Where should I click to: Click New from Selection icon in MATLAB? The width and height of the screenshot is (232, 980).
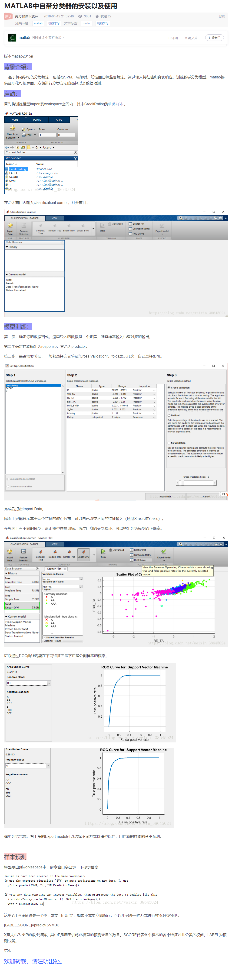(x=12, y=128)
